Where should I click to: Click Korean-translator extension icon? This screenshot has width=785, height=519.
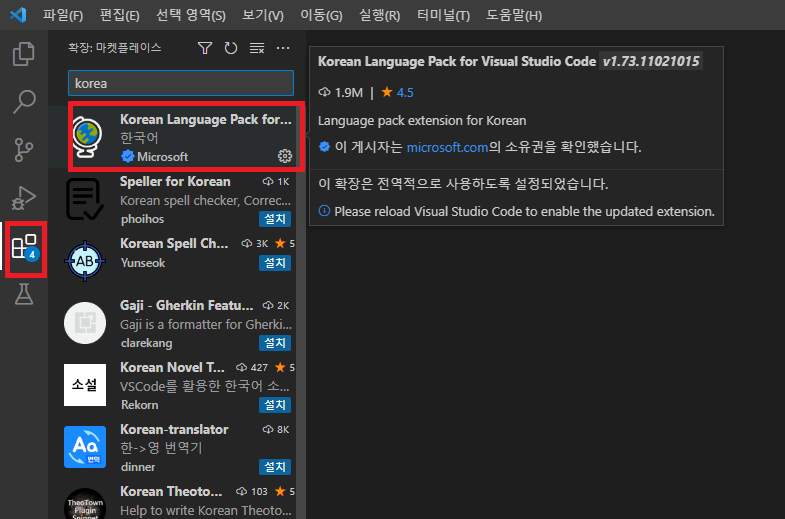(x=85, y=447)
